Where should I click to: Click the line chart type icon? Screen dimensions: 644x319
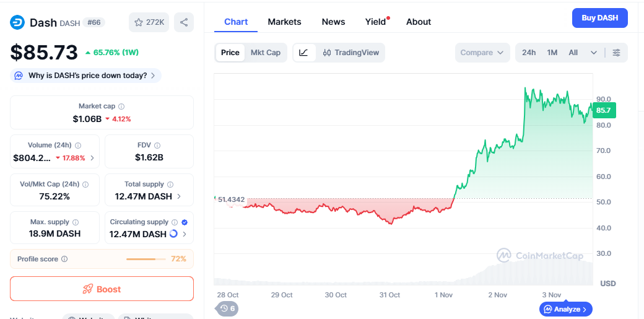tap(303, 53)
